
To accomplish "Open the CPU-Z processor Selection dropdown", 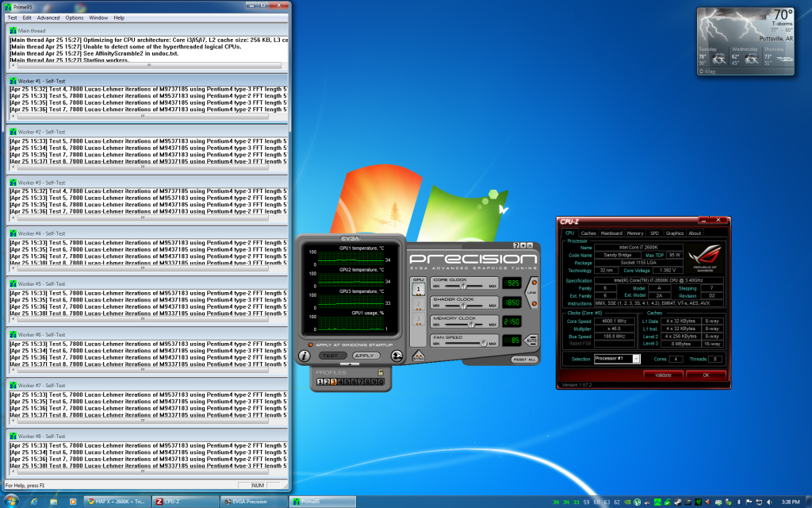I will pos(636,359).
